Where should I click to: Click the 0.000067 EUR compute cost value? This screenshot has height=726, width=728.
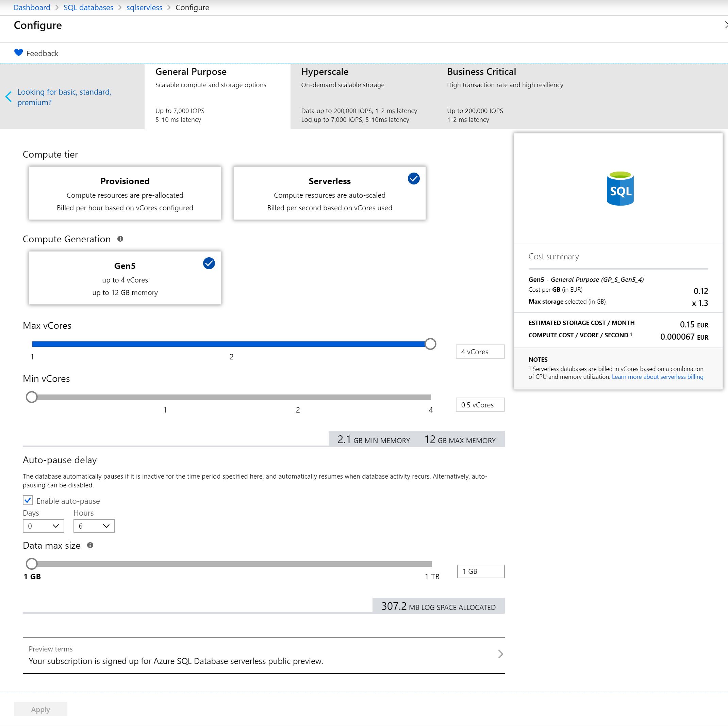pyautogui.click(x=684, y=337)
